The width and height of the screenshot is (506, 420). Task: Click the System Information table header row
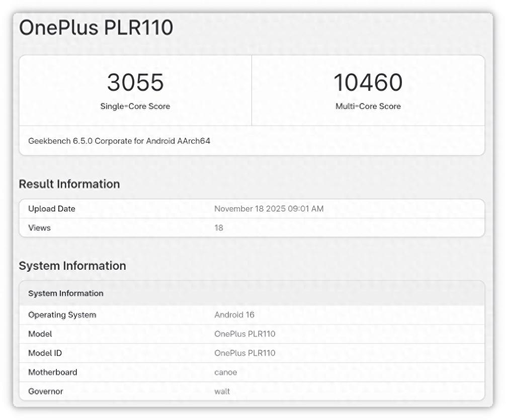[x=251, y=293]
